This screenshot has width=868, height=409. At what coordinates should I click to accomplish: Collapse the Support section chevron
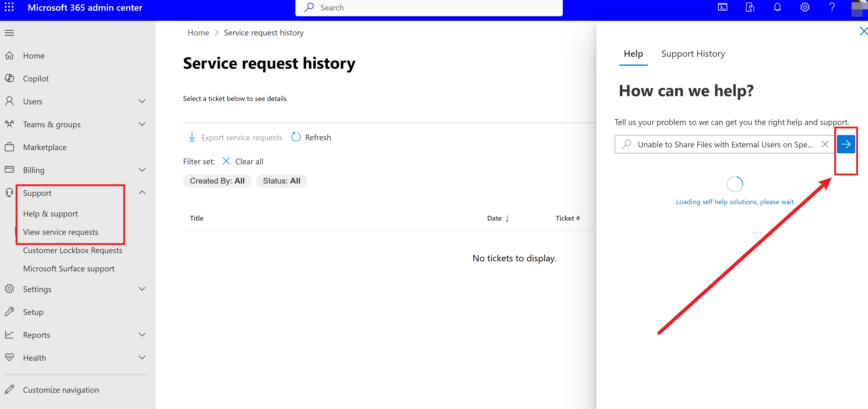[142, 193]
